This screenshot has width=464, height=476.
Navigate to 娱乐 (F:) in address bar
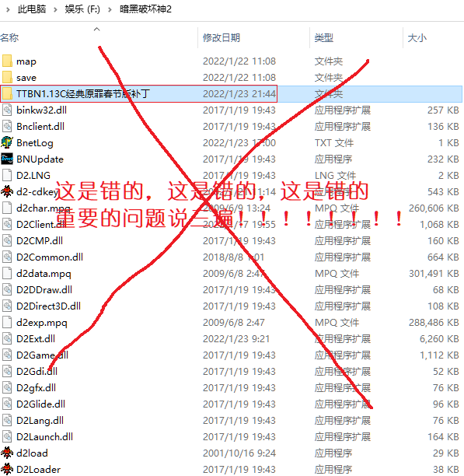click(x=82, y=9)
